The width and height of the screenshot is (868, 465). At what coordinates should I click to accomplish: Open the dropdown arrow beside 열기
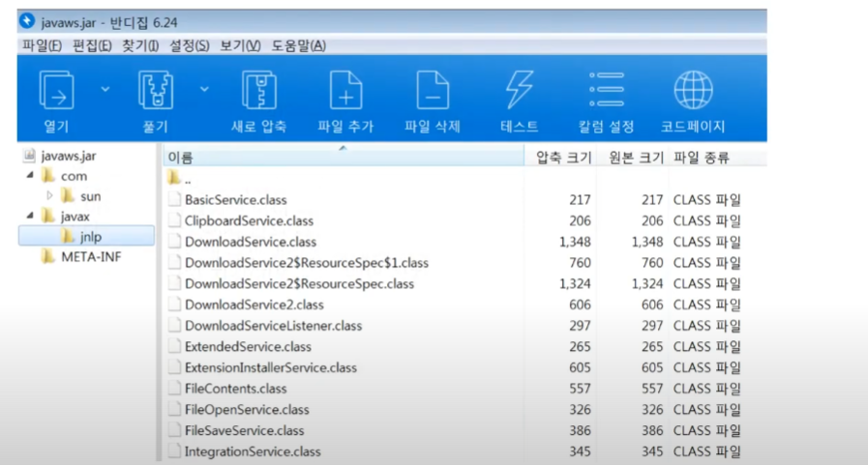click(x=105, y=89)
